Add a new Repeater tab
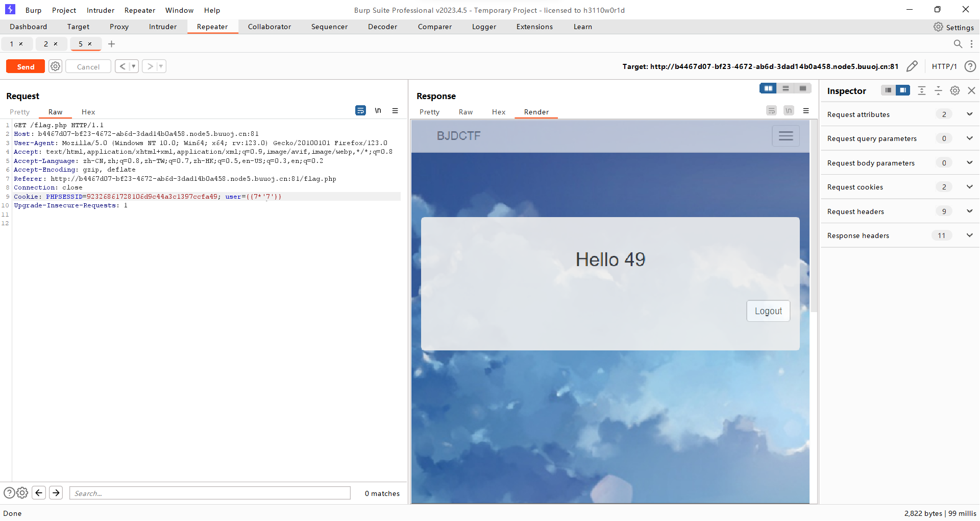 [x=112, y=44]
